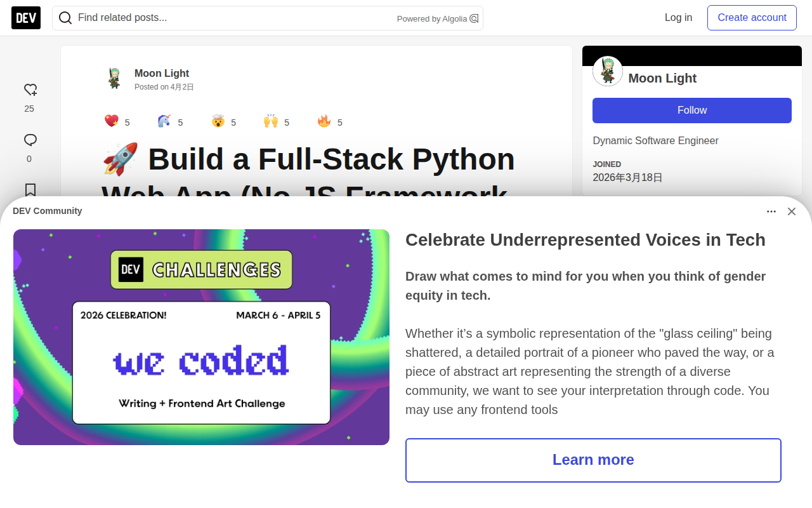This screenshot has width=812, height=508.
Task: Click the exploding head reaction emoji
Action: (218, 121)
